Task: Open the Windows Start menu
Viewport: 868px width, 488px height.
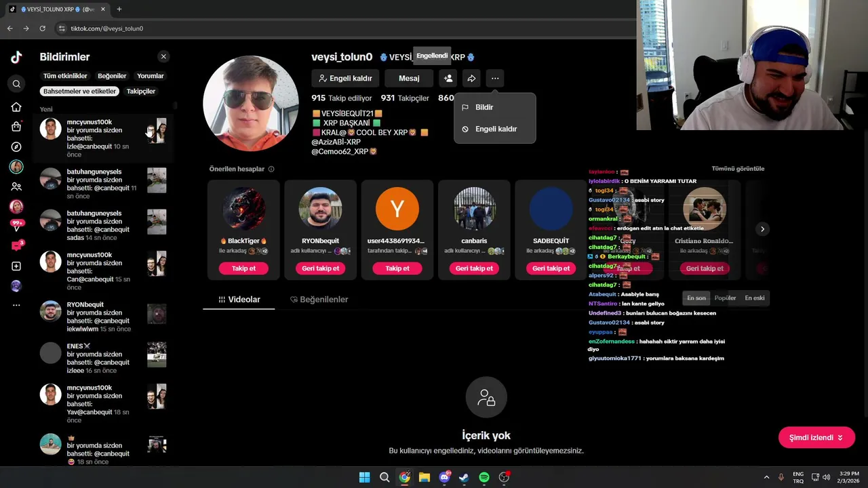Action: click(x=364, y=477)
